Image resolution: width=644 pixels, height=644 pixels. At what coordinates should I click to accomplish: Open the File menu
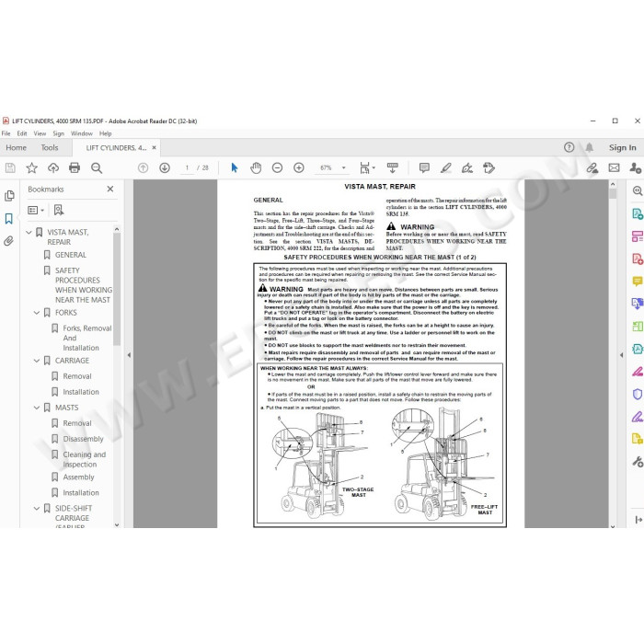(6, 133)
